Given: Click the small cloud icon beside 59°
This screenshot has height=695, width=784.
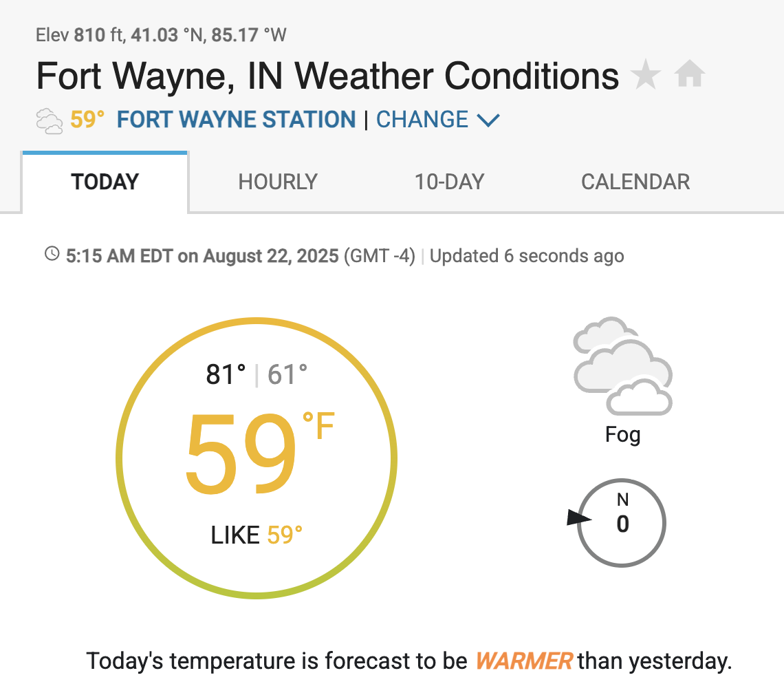Looking at the screenshot, I should click(50, 120).
